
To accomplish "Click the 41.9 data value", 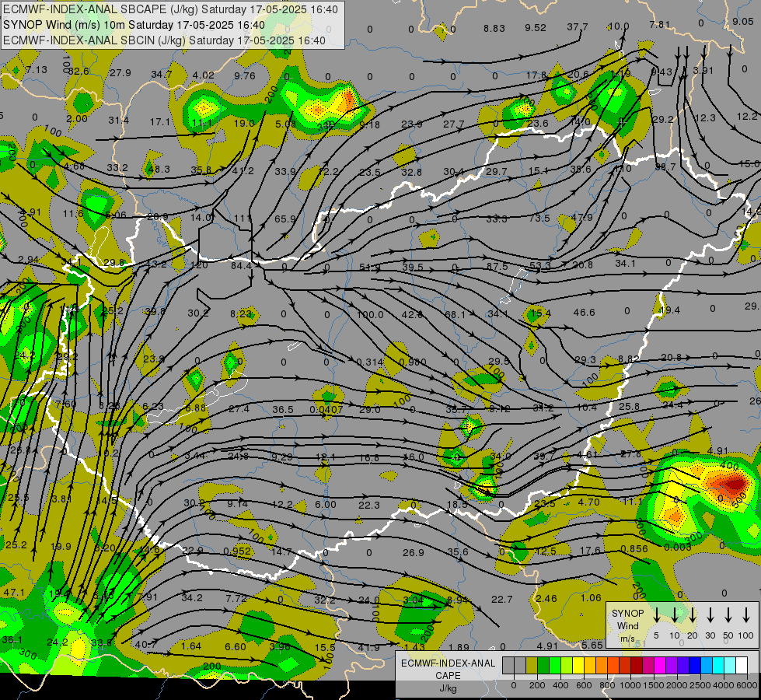I will coord(369,648).
